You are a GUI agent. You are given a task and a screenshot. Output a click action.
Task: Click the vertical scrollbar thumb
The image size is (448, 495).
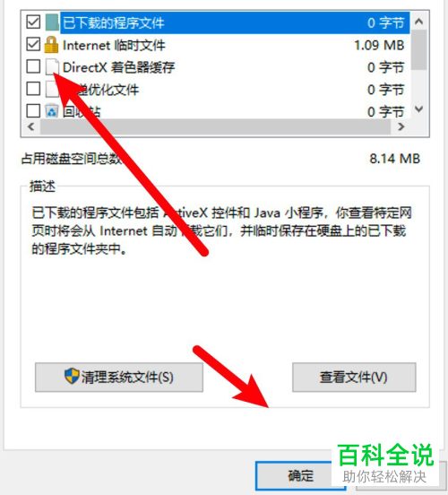[419, 50]
